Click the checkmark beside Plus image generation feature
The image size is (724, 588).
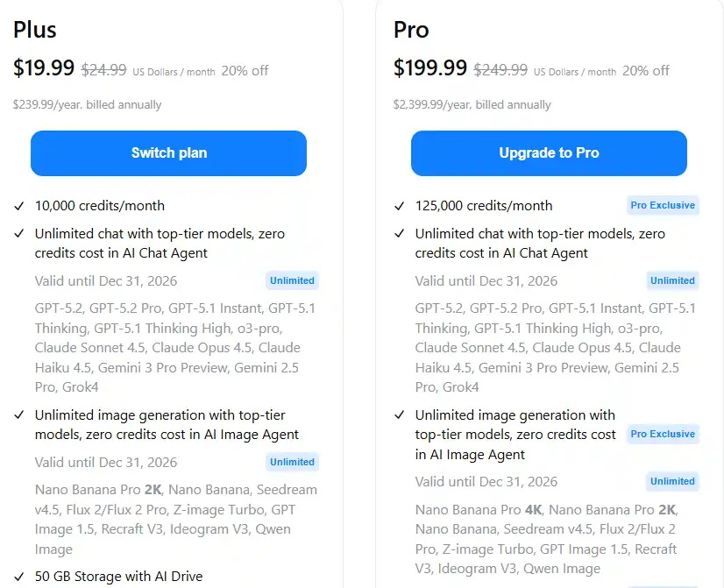coord(17,415)
